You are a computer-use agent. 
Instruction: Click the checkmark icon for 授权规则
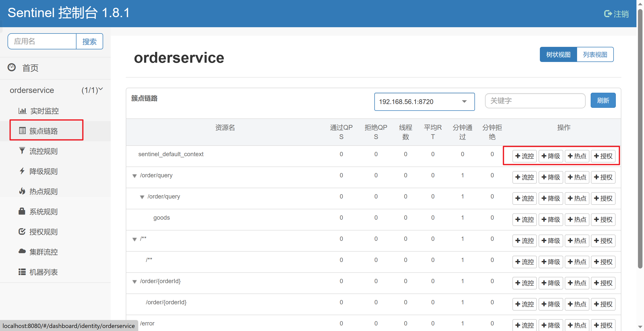point(22,231)
